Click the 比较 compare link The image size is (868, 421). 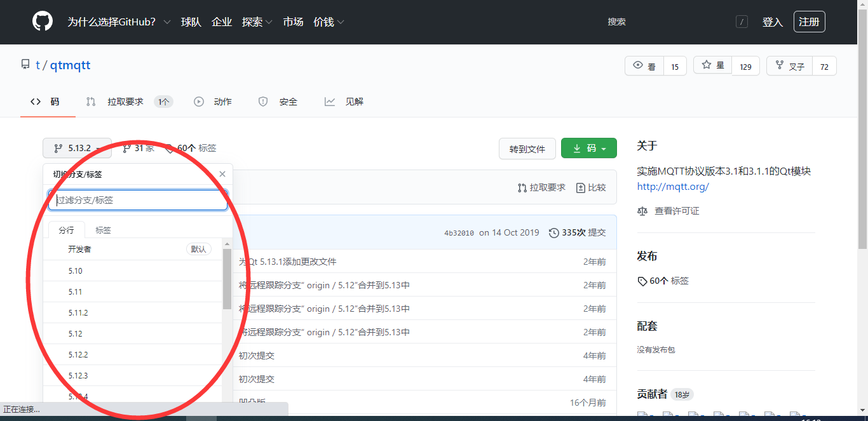click(x=591, y=187)
